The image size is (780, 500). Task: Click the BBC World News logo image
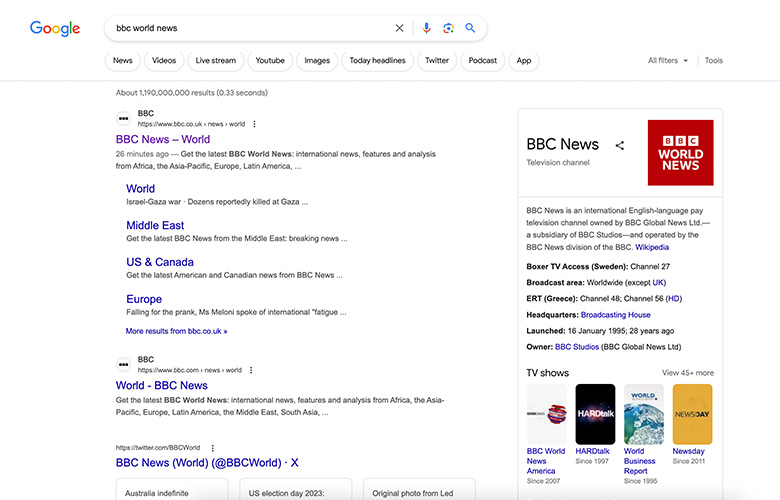click(681, 153)
